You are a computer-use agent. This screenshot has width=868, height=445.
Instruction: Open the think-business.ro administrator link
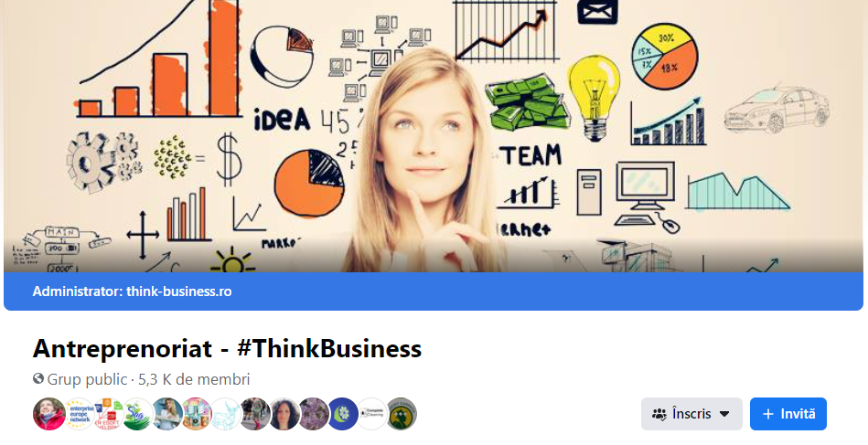pos(178,291)
